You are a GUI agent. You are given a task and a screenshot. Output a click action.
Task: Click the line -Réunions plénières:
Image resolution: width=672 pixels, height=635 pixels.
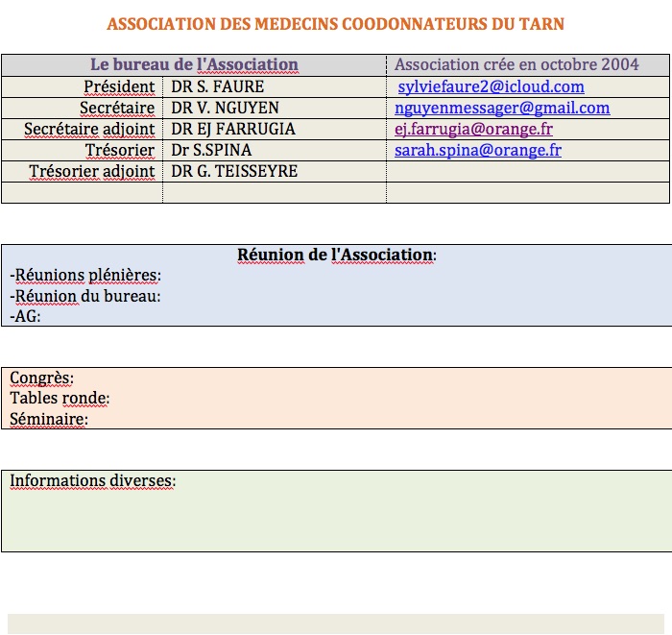85,276
